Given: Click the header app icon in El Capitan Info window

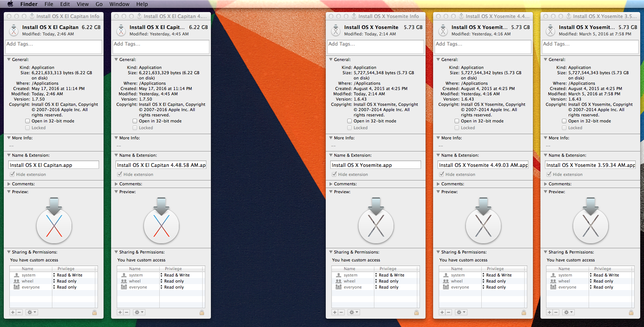Looking at the screenshot, I should click(x=14, y=30).
